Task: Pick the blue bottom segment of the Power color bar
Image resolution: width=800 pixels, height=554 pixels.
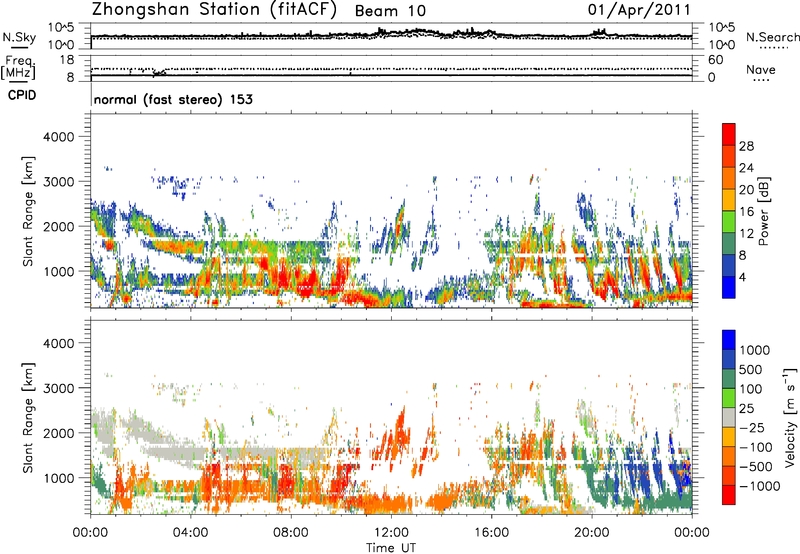Action: [x=729, y=287]
